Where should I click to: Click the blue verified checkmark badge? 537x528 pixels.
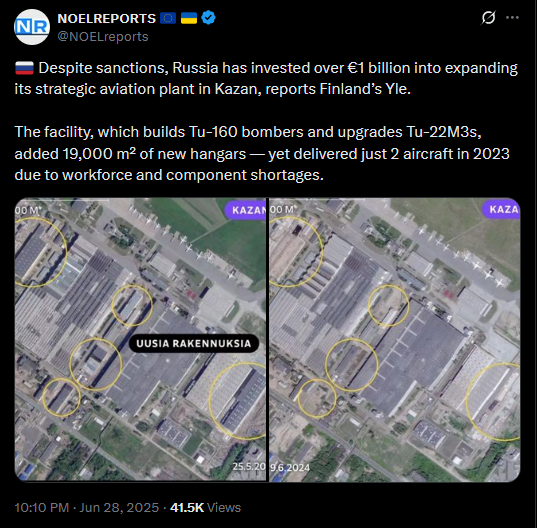coord(208,18)
